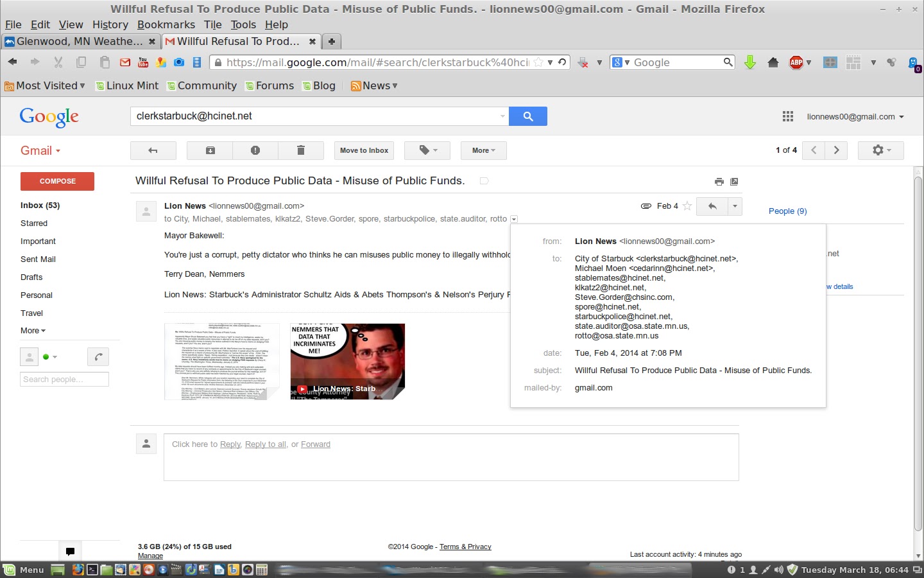Image resolution: width=924 pixels, height=578 pixels.
Task: Click the Forward link
Action: [316, 444]
